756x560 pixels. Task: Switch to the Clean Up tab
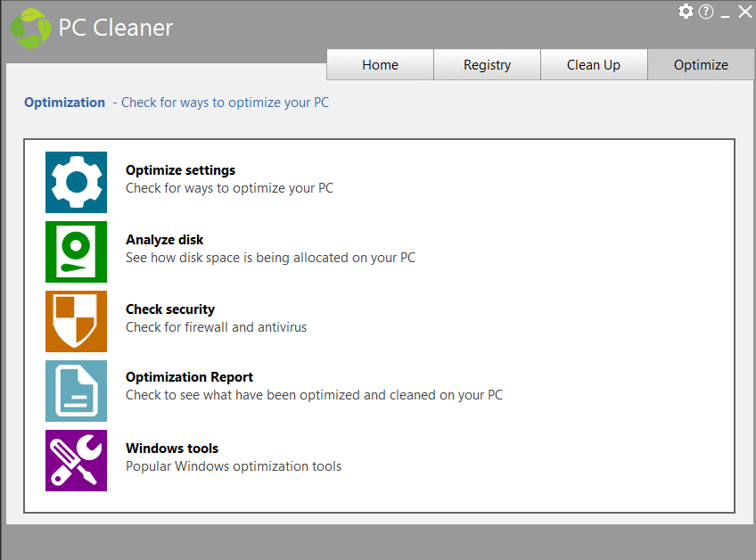pos(594,64)
